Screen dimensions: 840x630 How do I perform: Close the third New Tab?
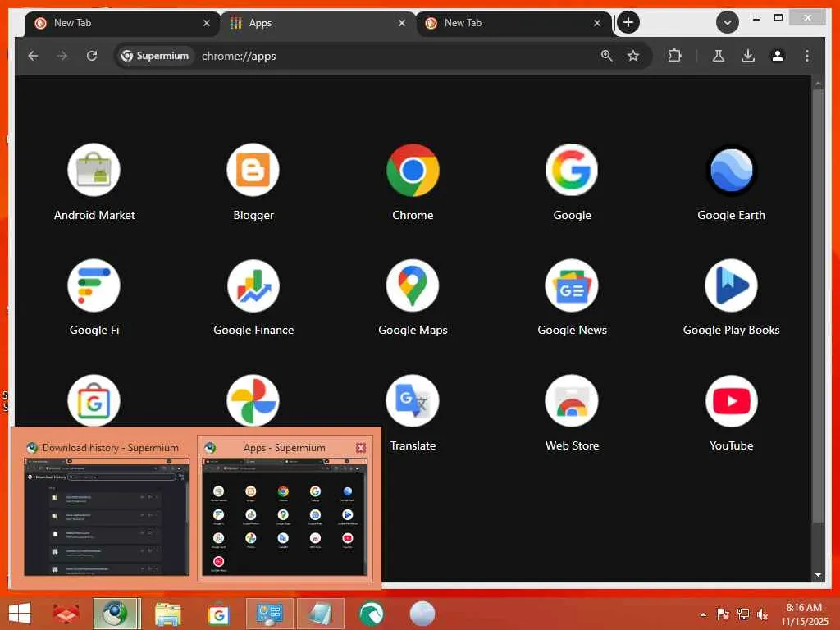[x=597, y=23]
